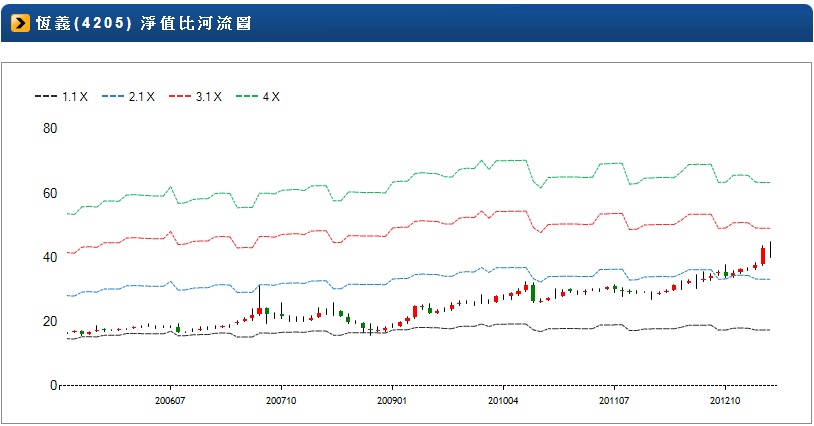
Task: Click the green dashed 4X legend swatch
Action: tap(247, 97)
